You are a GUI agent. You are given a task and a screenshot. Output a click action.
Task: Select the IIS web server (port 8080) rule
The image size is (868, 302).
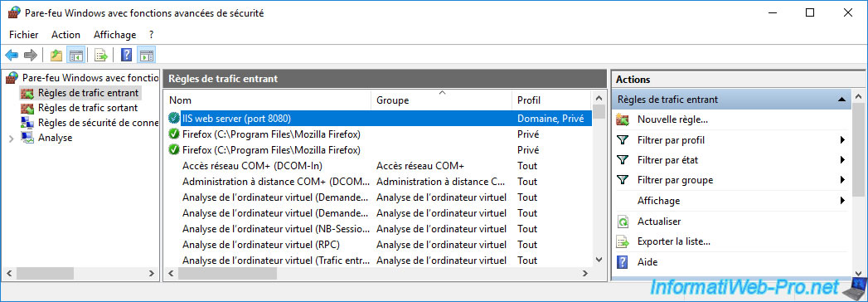378,118
